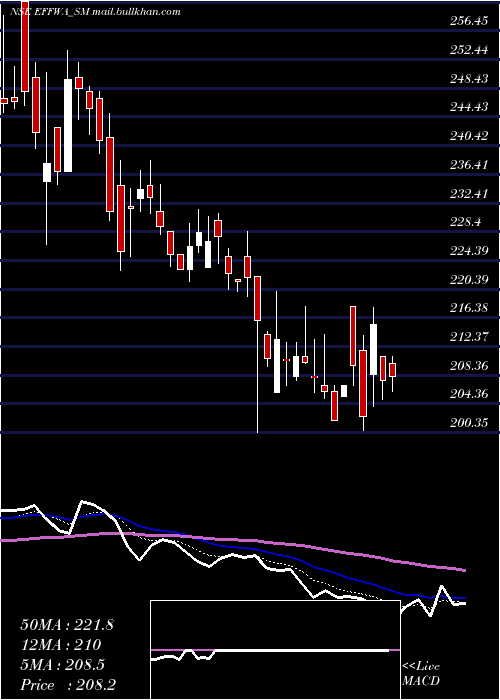
Task: Click the 5MA : 208.5 reading
Action: pyautogui.click(x=62, y=665)
